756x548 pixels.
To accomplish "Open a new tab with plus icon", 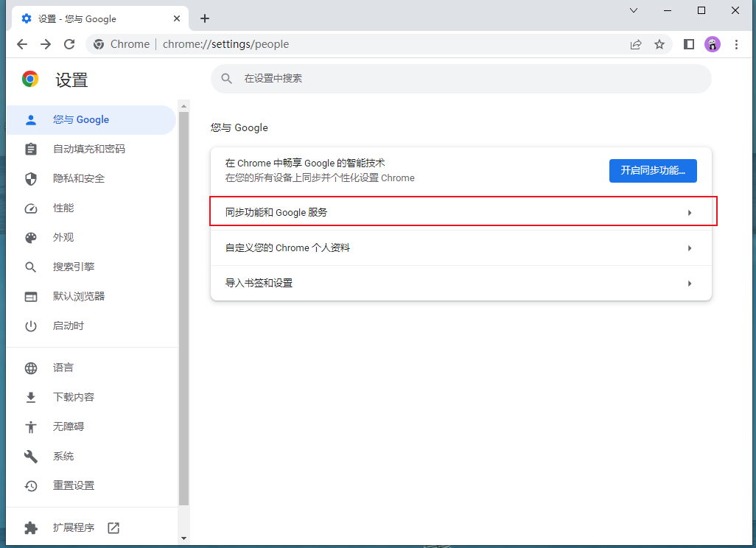I will click(205, 18).
